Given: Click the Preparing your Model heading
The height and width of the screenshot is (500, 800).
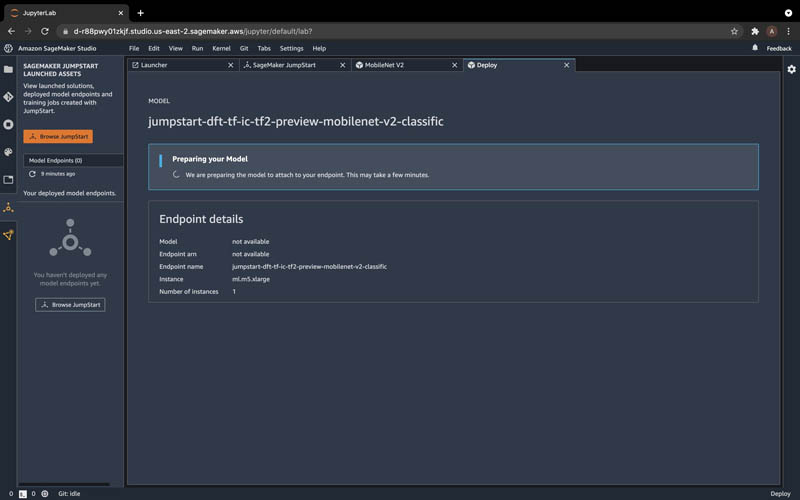Looking at the screenshot, I should [210, 159].
